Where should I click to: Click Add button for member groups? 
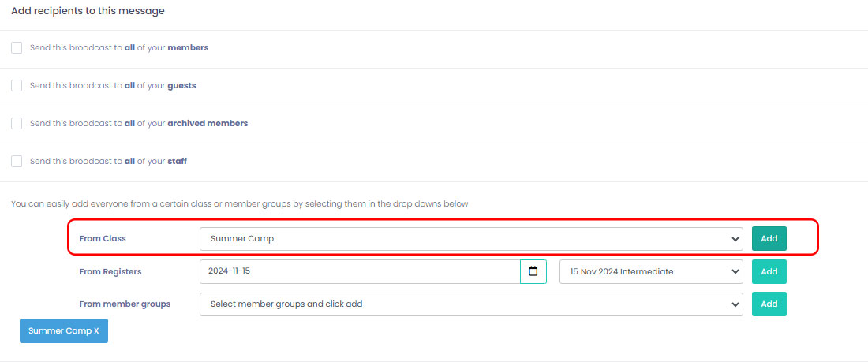[x=769, y=304]
